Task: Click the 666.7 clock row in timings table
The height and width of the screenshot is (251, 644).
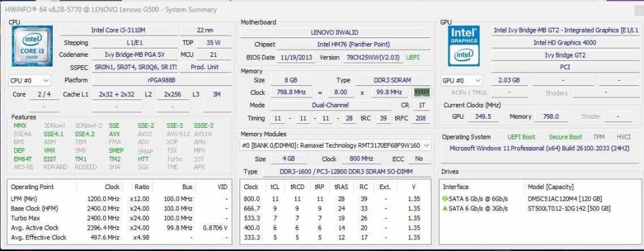Action: 335,208
